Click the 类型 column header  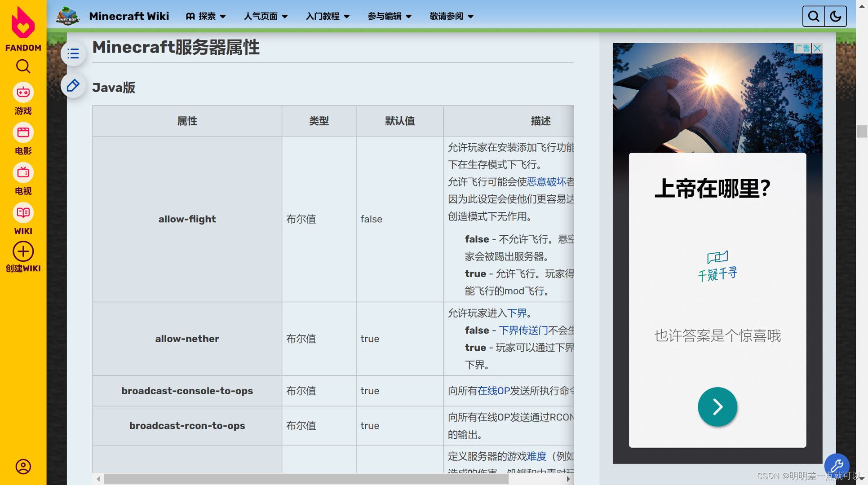point(319,121)
